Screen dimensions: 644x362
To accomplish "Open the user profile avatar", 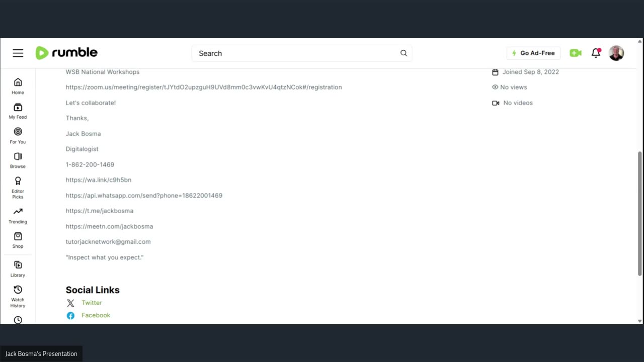I will (616, 53).
